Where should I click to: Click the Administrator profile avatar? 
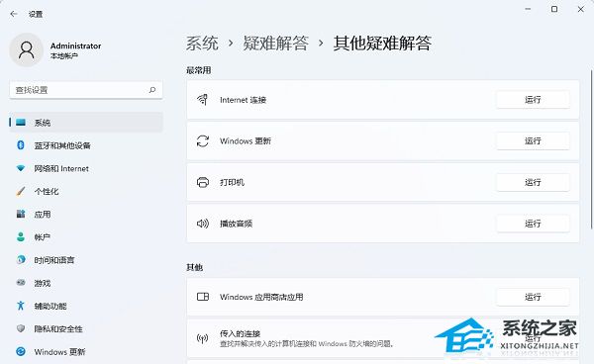tap(26, 49)
